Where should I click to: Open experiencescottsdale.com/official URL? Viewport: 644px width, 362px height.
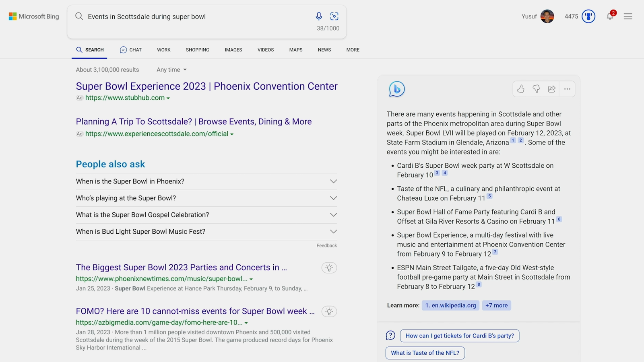[157, 134]
